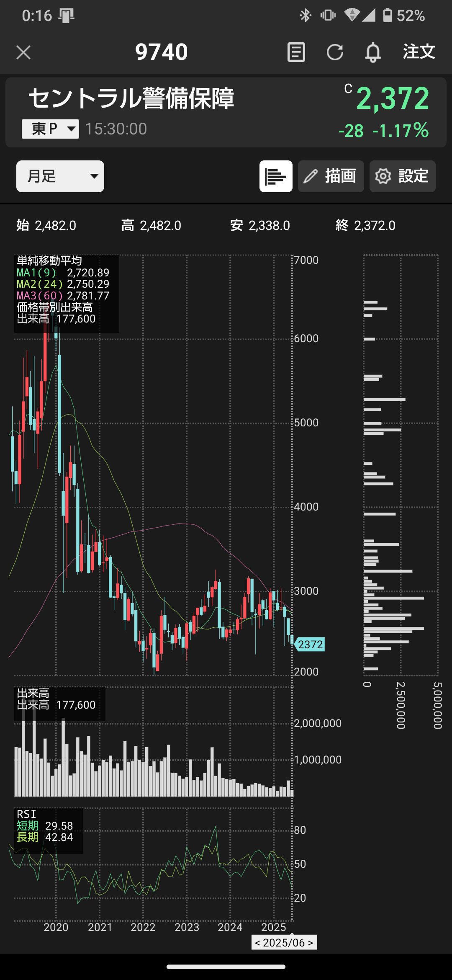The height and width of the screenshot is (980, 452).
Task: Open the 描画 drawing tool
Action: tap(331, 176)
